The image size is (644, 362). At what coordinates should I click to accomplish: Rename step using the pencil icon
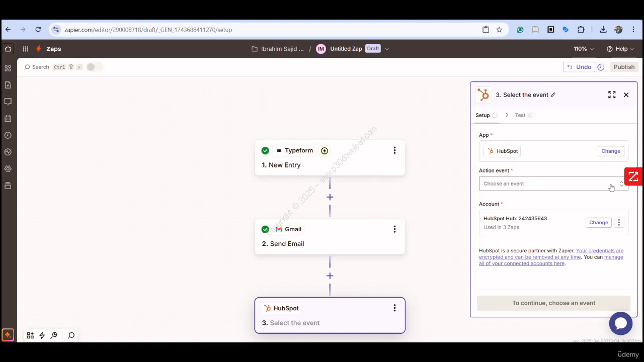(553, 95)
